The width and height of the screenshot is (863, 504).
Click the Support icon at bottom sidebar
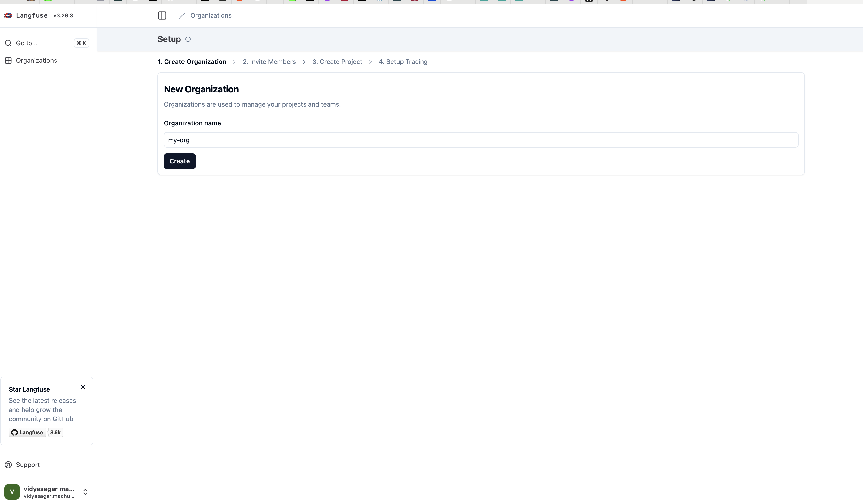tap(8, 464)
